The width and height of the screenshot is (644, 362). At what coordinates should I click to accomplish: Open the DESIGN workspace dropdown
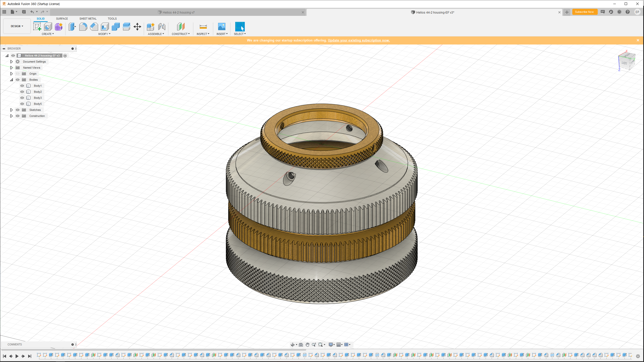pos(17,26)
